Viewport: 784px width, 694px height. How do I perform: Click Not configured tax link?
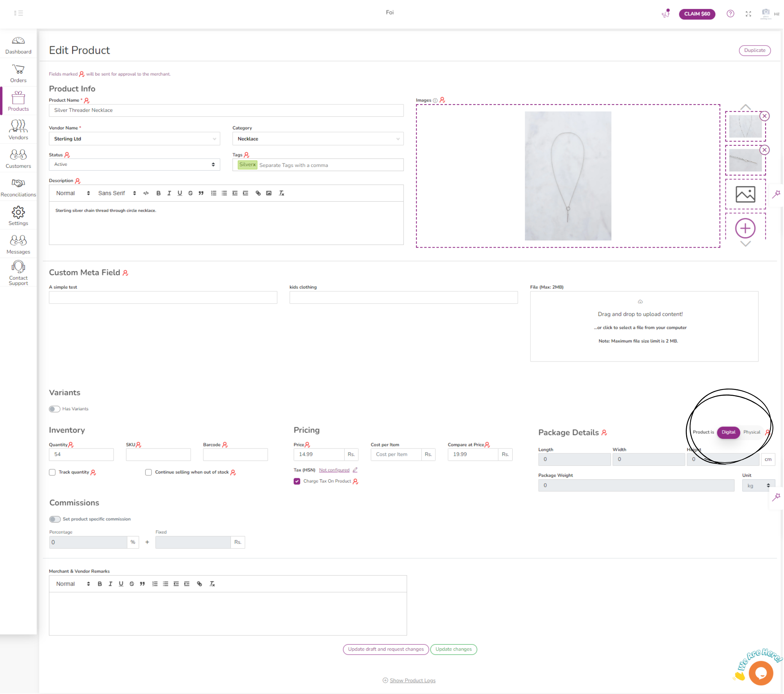(334, 470)
